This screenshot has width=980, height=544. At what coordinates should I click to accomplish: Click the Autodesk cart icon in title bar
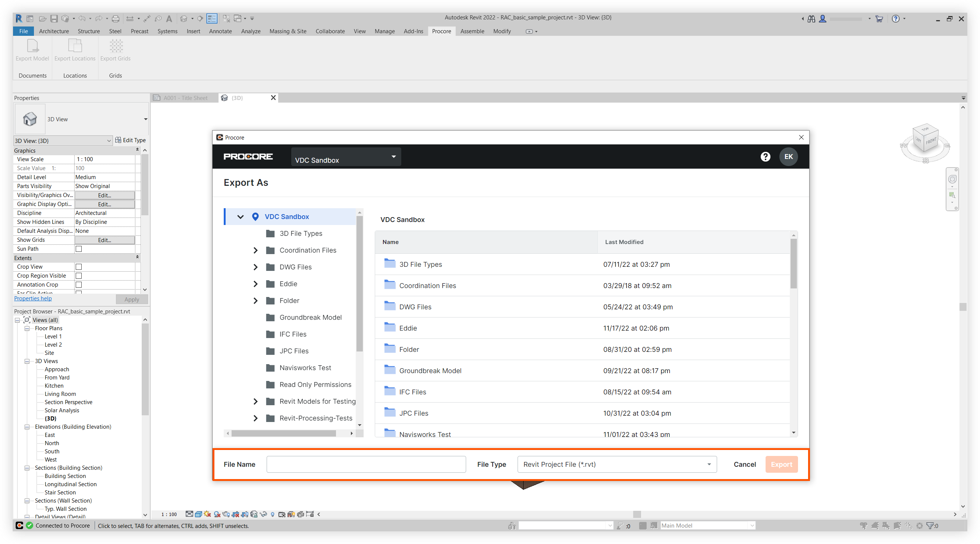coord(879,18)
